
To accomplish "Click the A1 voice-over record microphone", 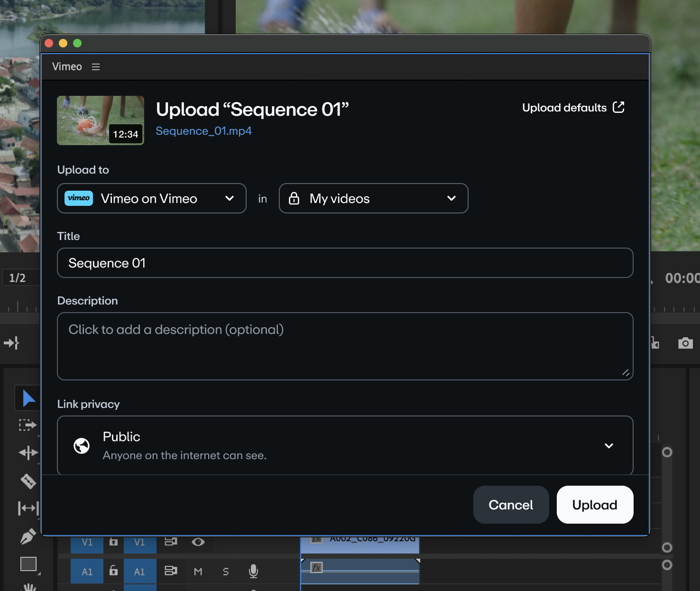I will point(254,571).
